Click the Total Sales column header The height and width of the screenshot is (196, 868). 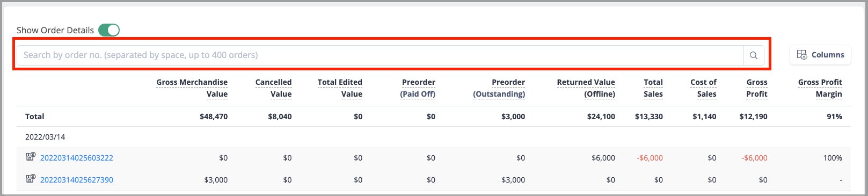[653, 88]
